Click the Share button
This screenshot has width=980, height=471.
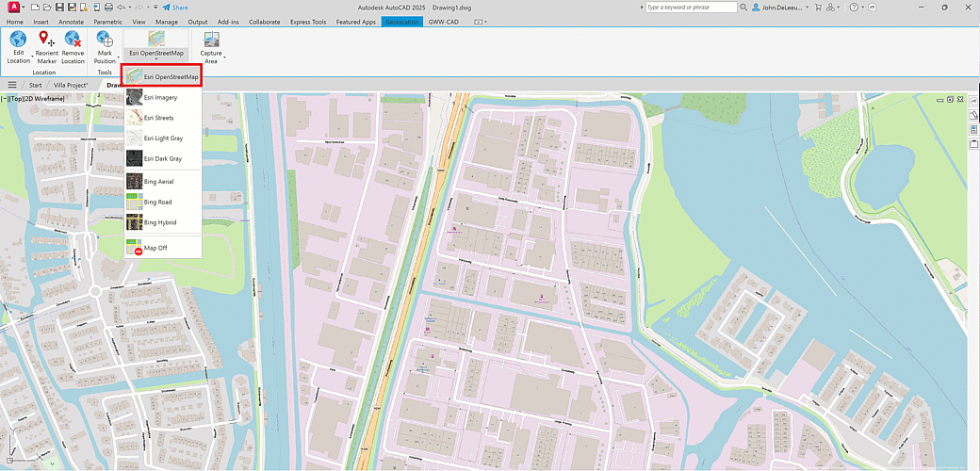tap(174, 7)
